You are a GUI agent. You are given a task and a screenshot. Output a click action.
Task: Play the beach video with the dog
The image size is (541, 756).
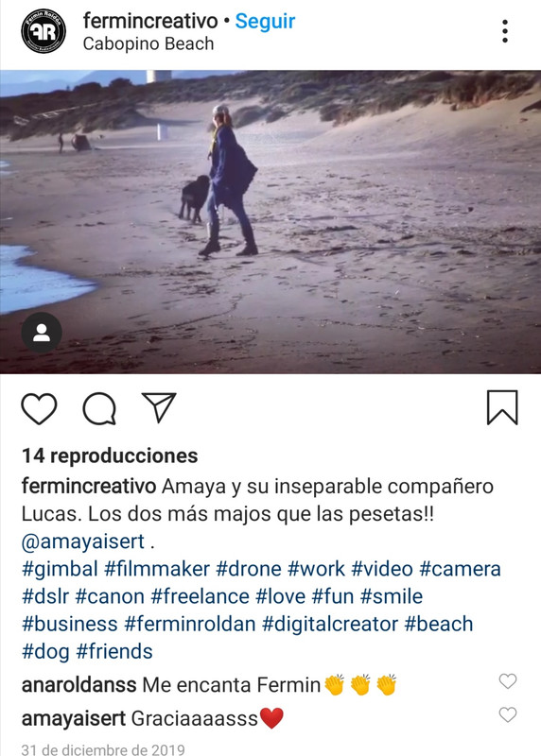(270, 222)
